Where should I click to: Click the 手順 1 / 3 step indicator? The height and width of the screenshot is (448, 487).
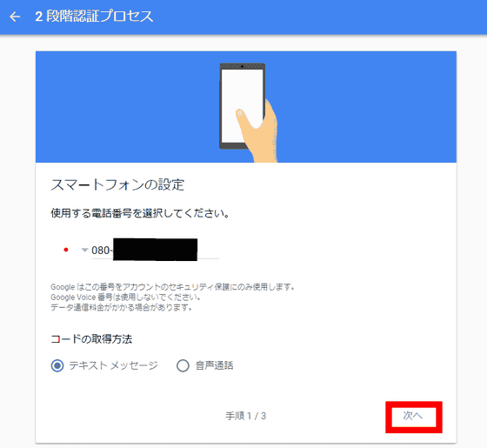click(245, 416)
